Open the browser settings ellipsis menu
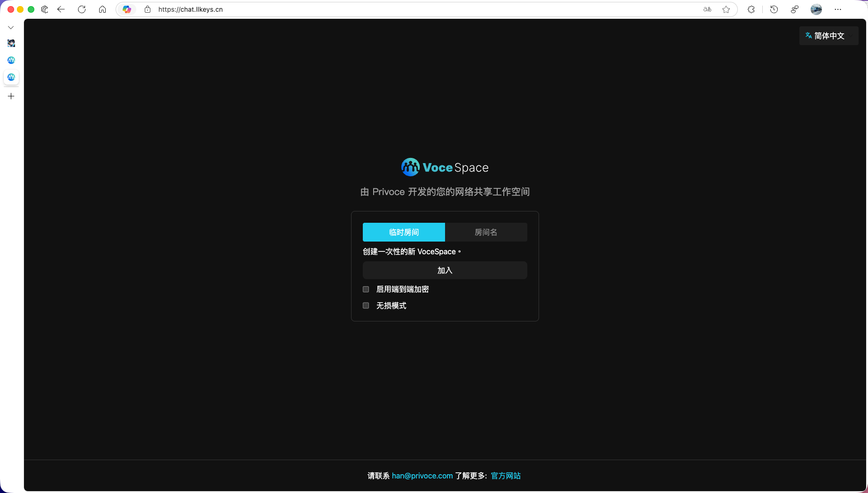 838,9
